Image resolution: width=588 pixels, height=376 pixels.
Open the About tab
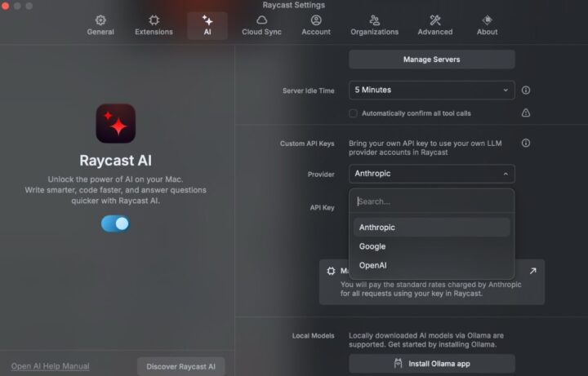(x=487, y=24)
